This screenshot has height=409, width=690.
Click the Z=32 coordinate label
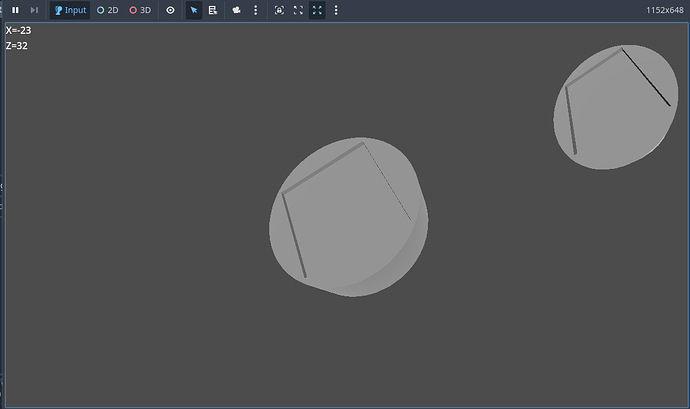(x=16, y=45)
